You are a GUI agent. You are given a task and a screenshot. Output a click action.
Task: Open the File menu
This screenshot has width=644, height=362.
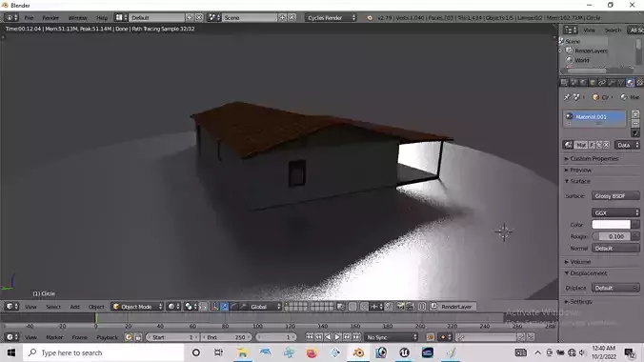pyautogui.click(x=29, y=18)
